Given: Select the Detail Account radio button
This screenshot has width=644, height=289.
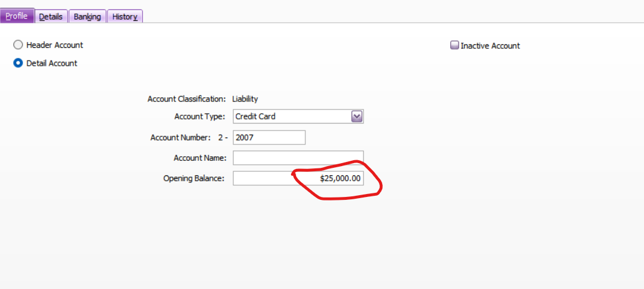Looking at the screenshot, I should click(x=18, y=63).
